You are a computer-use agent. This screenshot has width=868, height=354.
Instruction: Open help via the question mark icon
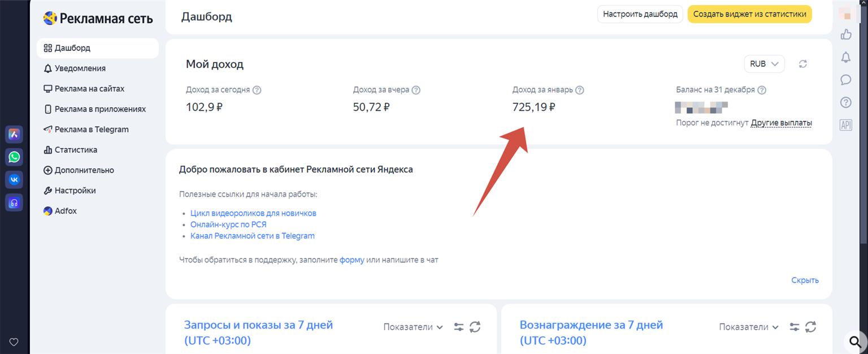pos(845,102)
